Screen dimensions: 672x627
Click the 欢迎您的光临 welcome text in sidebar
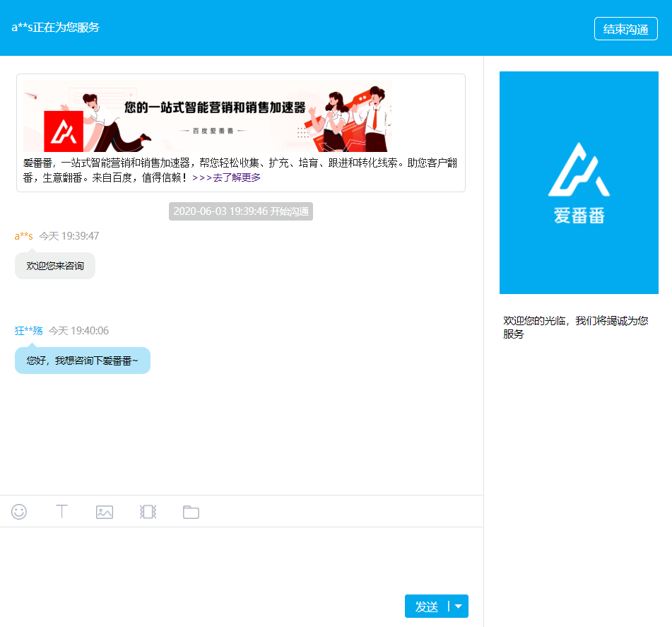point(576,327)
